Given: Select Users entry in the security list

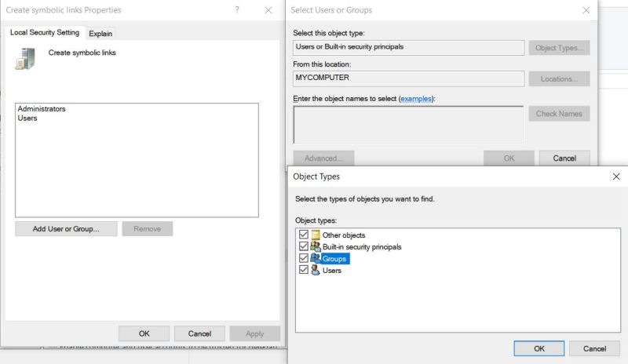Looking at the screenshot, I should click(27, 118).
